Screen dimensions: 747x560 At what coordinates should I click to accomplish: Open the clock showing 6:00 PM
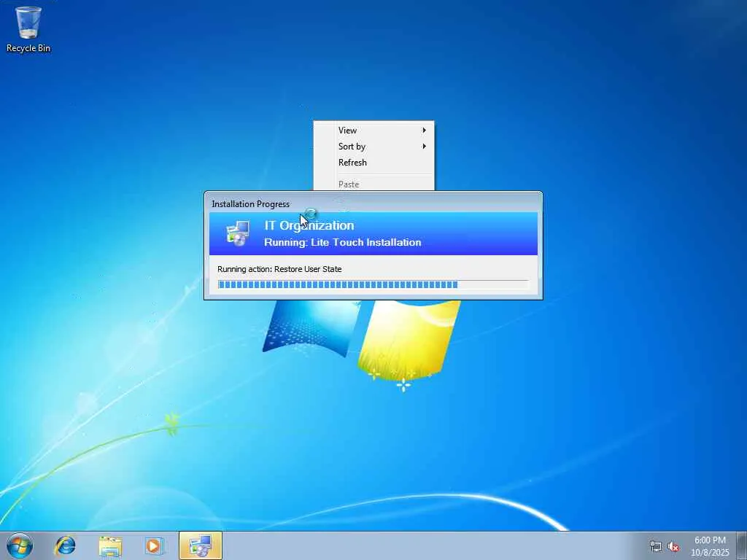pos(710,546)
